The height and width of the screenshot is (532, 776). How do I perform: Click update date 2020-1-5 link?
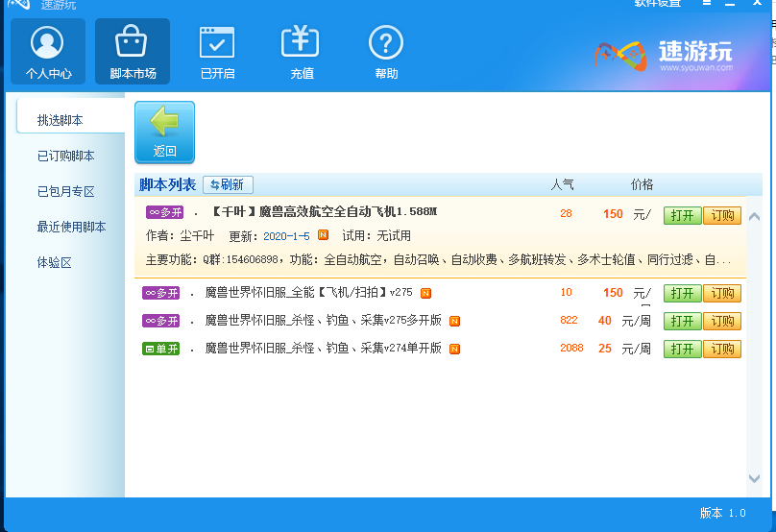click(x=286, y=236)
